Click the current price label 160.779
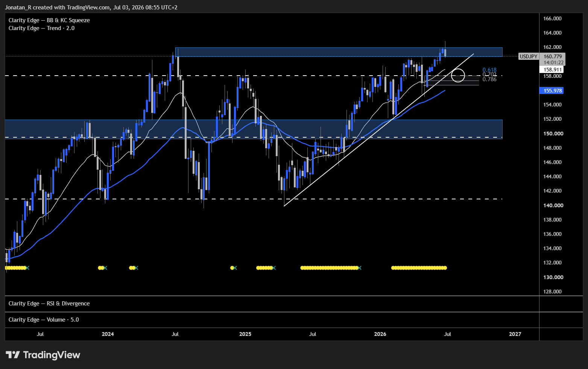This screenshot has width=588, height=369. click(x=553, y=56)
